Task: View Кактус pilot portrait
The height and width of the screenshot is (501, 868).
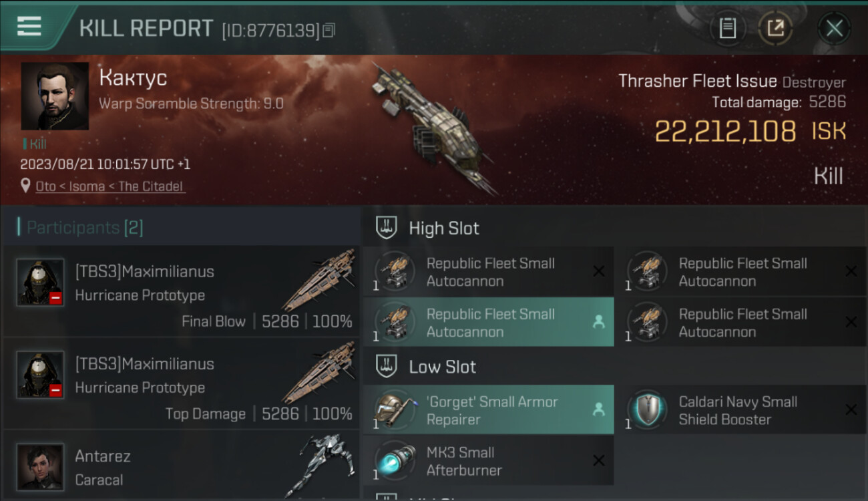Action: coord(55,96)
